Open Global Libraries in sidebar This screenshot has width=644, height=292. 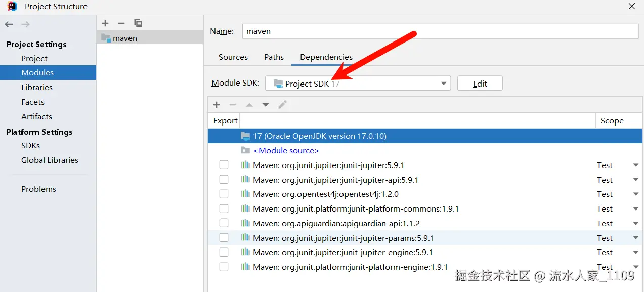pos(50,160)
